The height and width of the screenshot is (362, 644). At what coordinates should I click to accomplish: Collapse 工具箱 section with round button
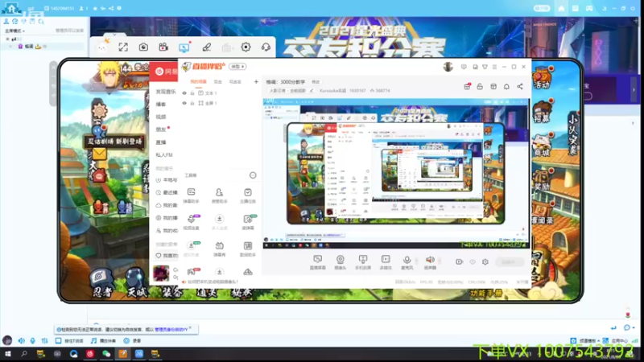coord(253,175)
